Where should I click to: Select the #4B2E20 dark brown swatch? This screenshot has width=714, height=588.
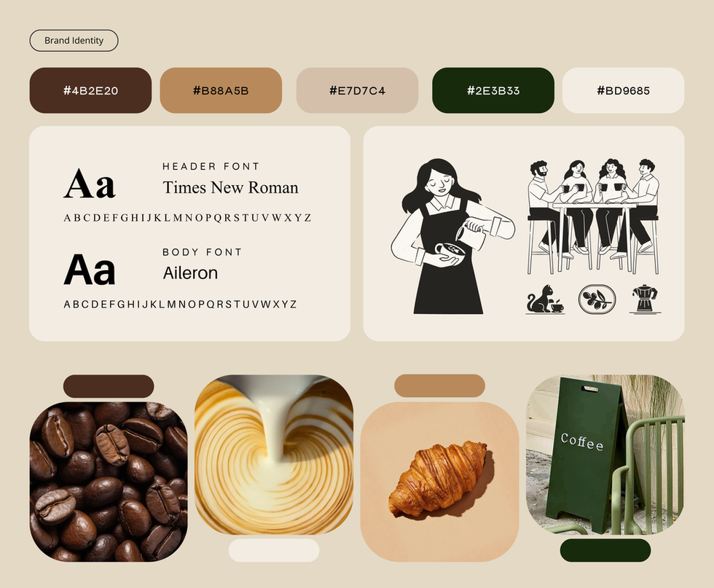[90, 90]
